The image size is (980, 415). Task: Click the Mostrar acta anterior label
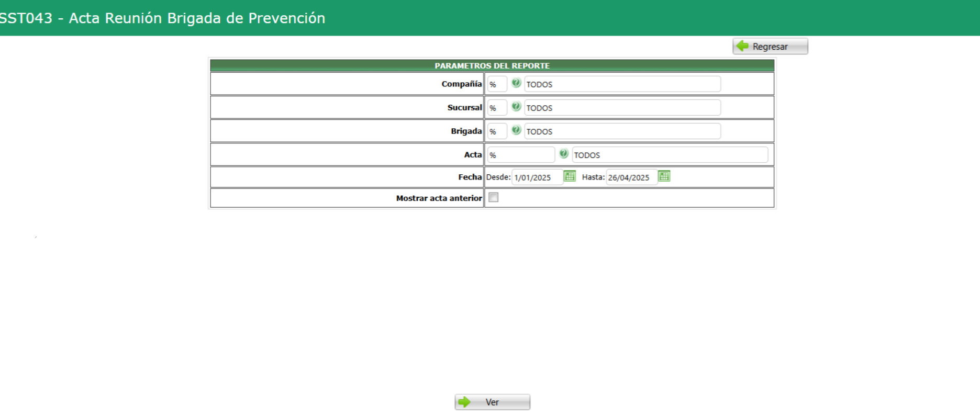439,198
